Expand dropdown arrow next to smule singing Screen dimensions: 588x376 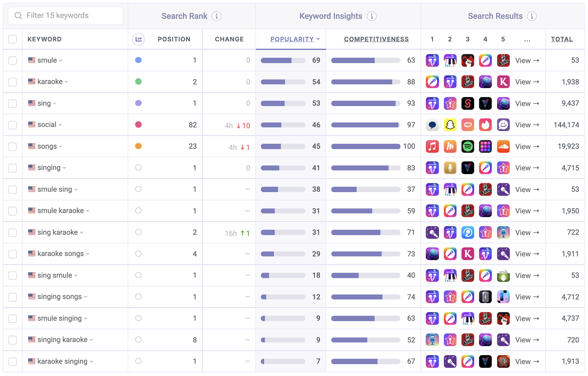86,319
